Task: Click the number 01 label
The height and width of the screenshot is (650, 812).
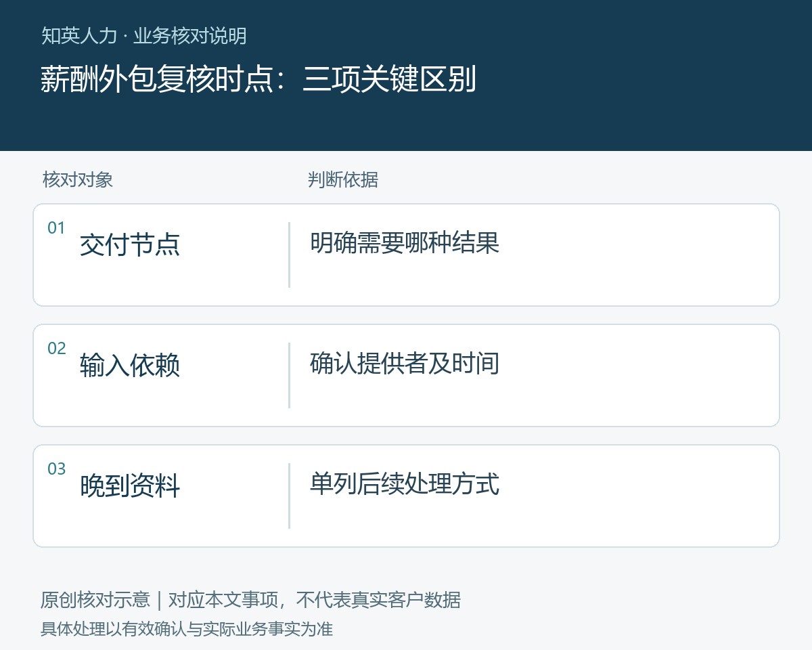Action: [x=56, y=228]
